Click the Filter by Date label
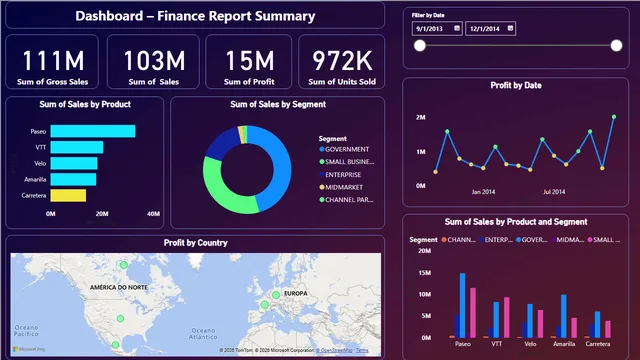640x360 pixels. coord(428,15)
